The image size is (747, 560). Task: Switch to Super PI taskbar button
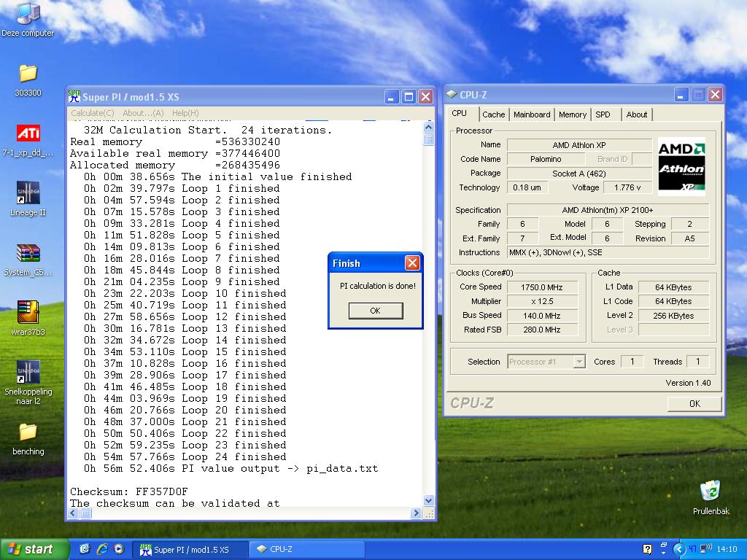click(189, 550)
